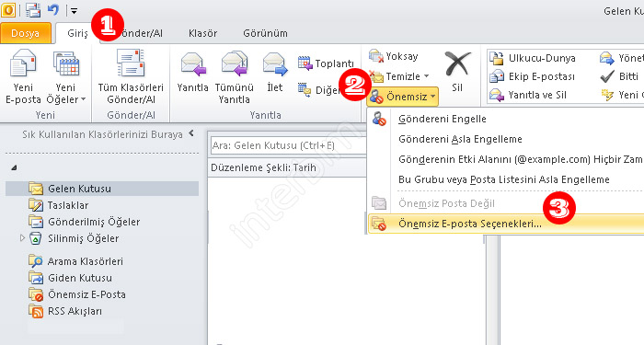The width and height of the screenshot is (644, 345).
Task: Collapse the folder pane chevron arrow
Action: 191,133
